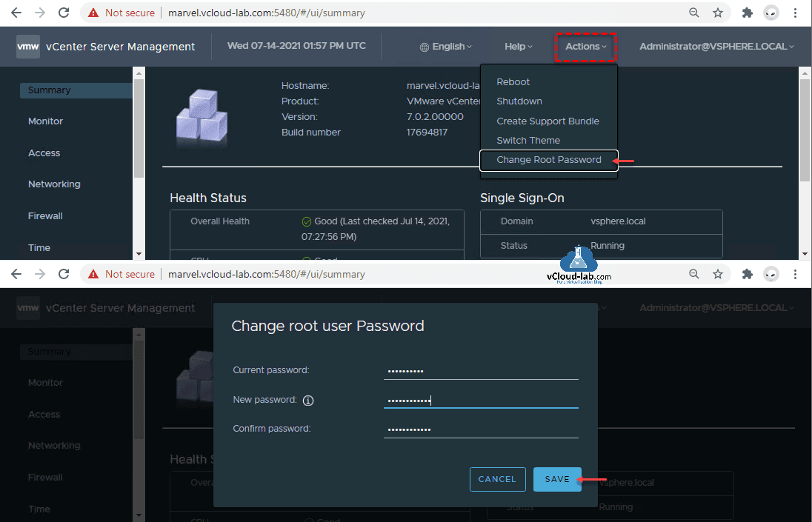The height and width of the screenshot is (522, 812).
Task: Click the Confirm password field
Action: [x=481, y=429]
